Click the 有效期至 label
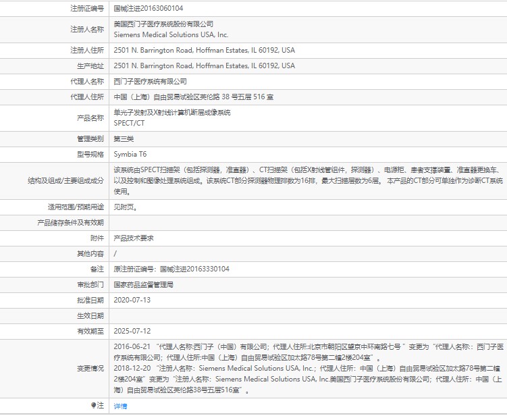Image resolution: width=507 pixels, height=420 pixels. point(90,331)
